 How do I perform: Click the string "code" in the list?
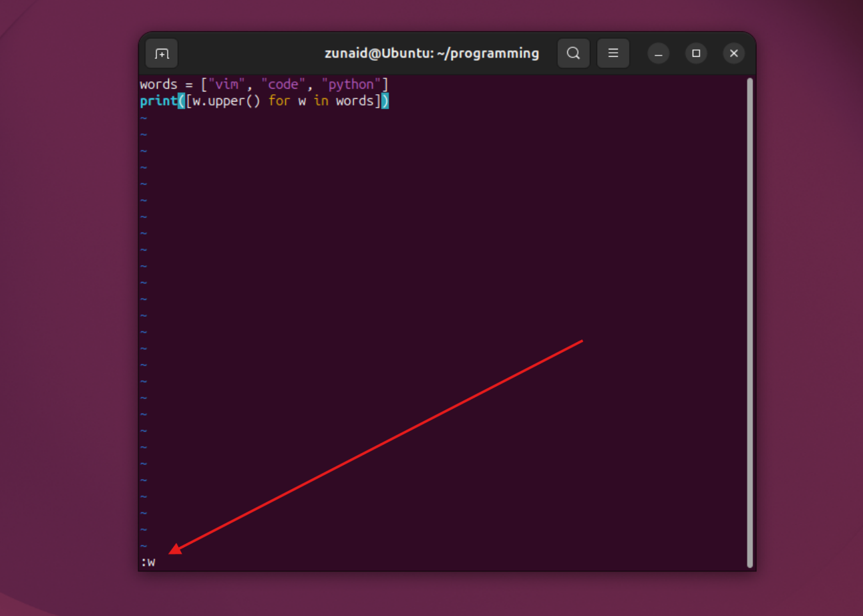283,85
